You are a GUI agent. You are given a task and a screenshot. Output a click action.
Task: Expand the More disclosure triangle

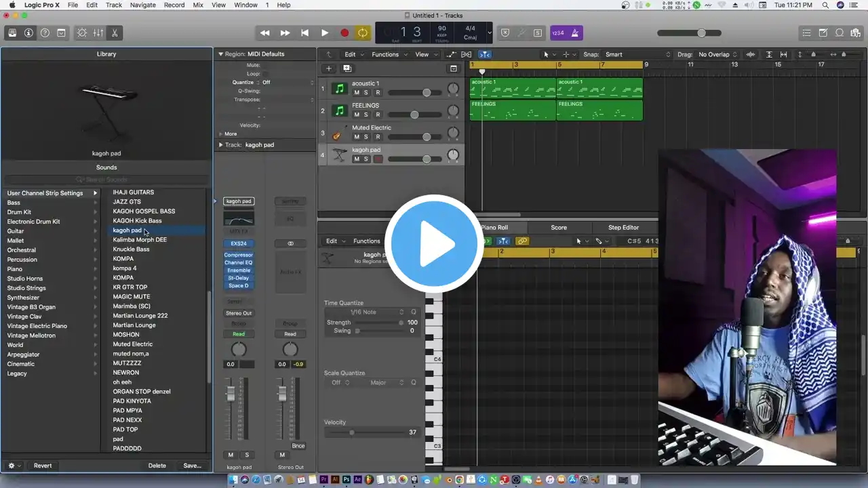point(220,134)
